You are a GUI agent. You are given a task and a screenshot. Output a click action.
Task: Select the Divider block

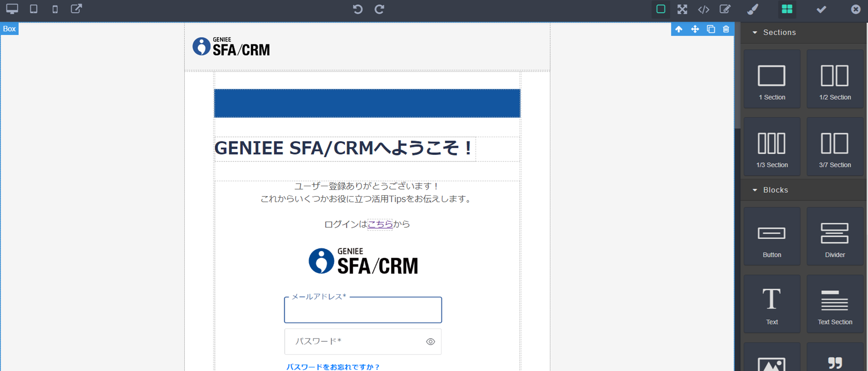(x=835, y=236)
